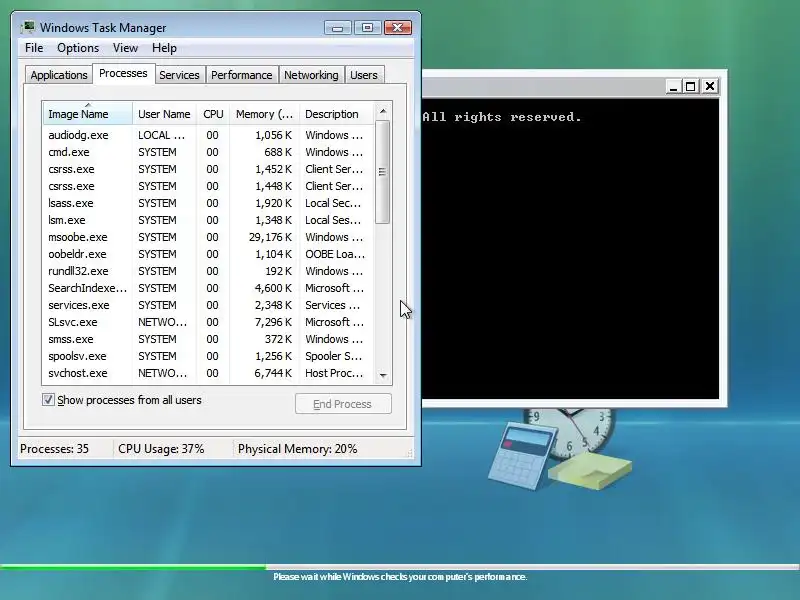Select the lsass.exe process
Viewport: 800px width, 600px height.
pyautogui.click(x=209, y=203)
